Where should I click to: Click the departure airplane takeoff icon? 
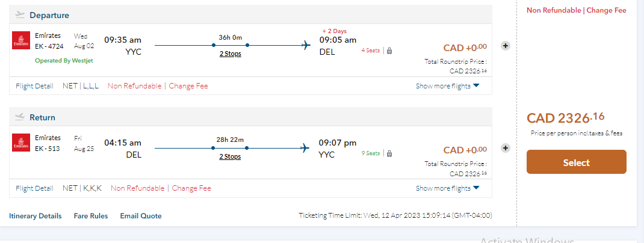coord(20,15)
